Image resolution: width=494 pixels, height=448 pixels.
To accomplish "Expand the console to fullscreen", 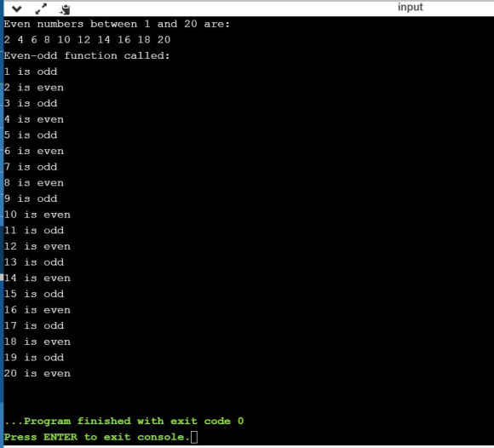I will click(x=41, y=9).
